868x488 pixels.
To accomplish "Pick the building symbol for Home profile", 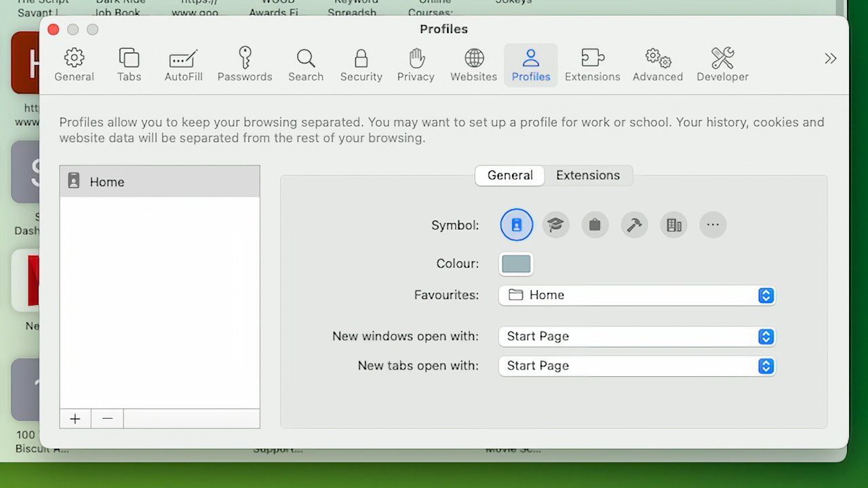I will coord(673,224).
